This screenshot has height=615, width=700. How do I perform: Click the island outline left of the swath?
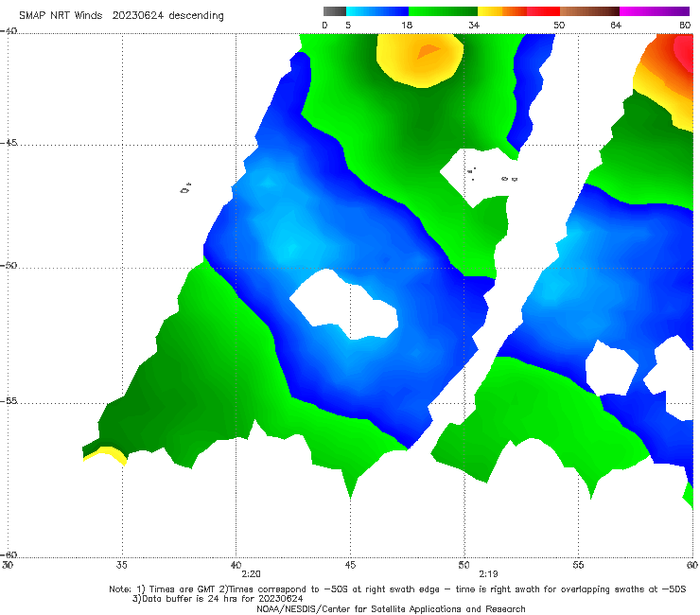point(185,188)
